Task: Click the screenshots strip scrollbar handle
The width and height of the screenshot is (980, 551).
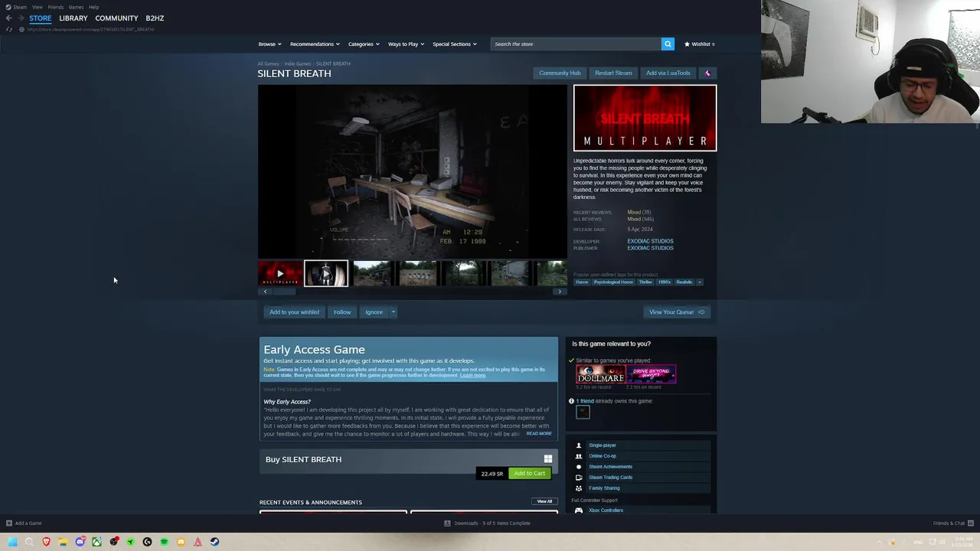Action: (285, 292)
